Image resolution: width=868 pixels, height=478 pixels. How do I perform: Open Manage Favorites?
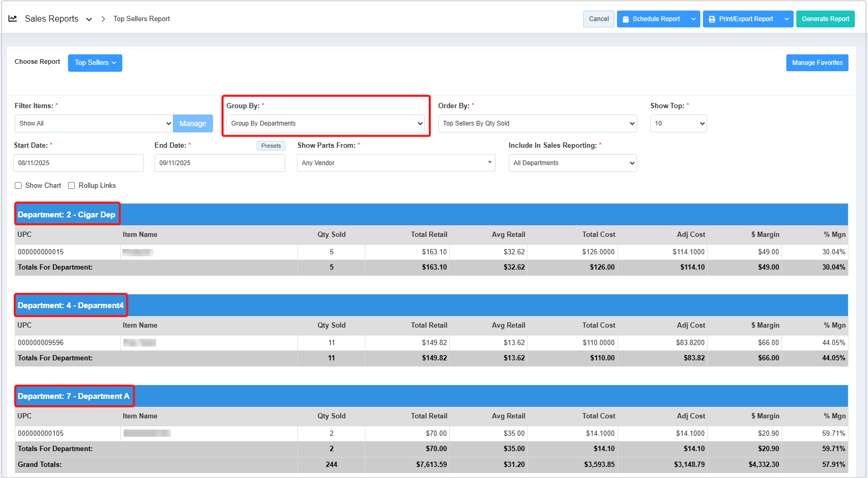click(817, 63)
